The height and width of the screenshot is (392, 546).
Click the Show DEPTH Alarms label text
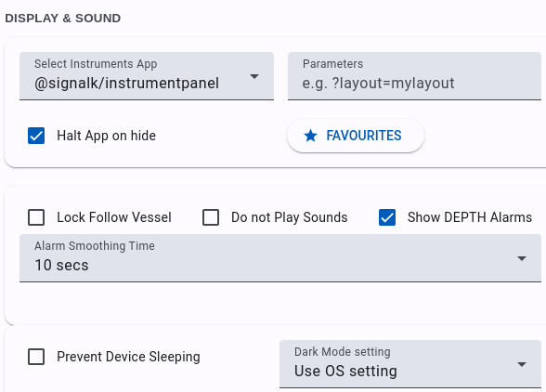tap(470, 217)
